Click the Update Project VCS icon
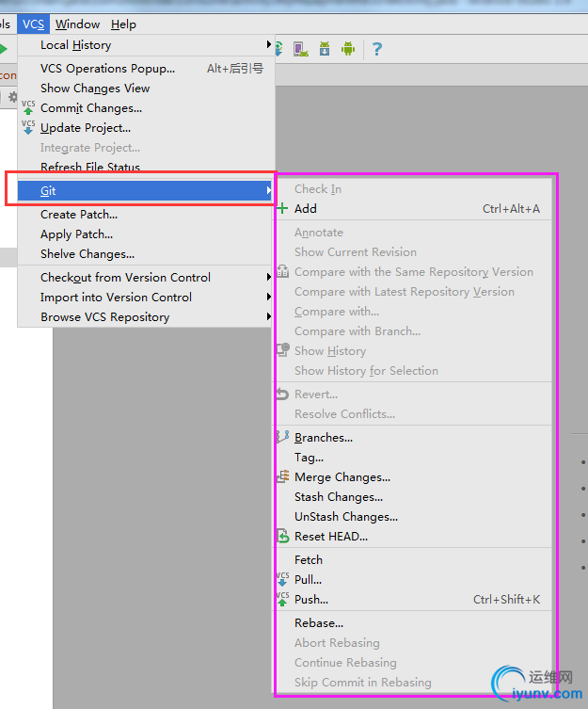Image resolution: width=588 pixels, height=709 pixels. (28, 127)
